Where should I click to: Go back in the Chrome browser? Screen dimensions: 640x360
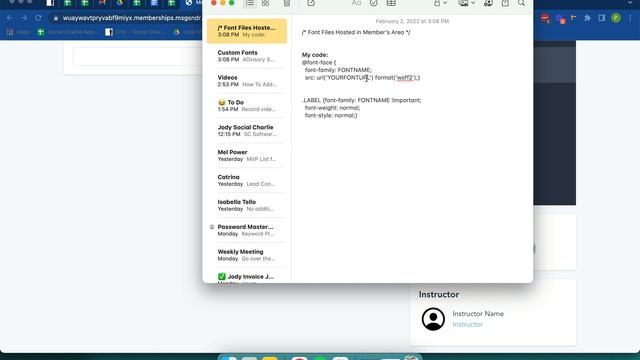coord(10,18)
